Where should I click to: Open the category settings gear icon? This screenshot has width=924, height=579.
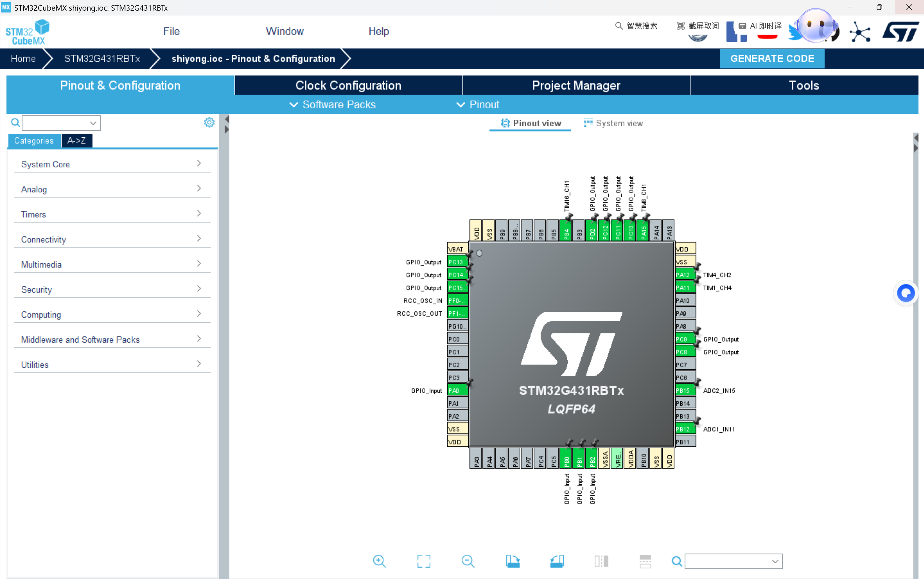(x=209, y=123)
